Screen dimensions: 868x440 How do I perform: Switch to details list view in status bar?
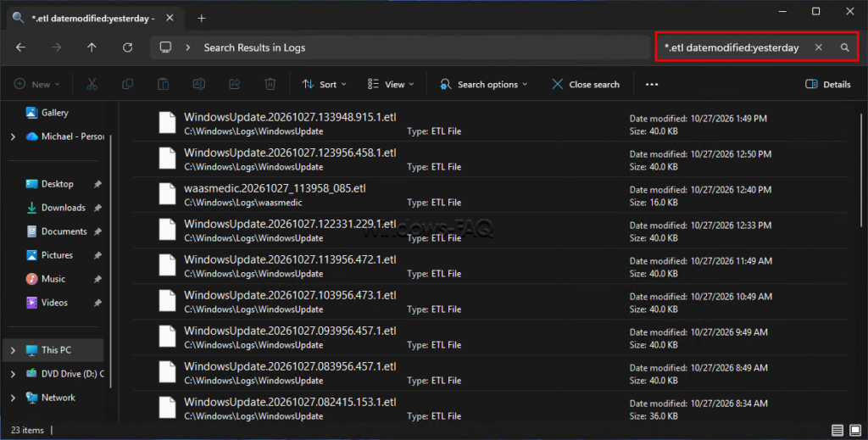837,430
